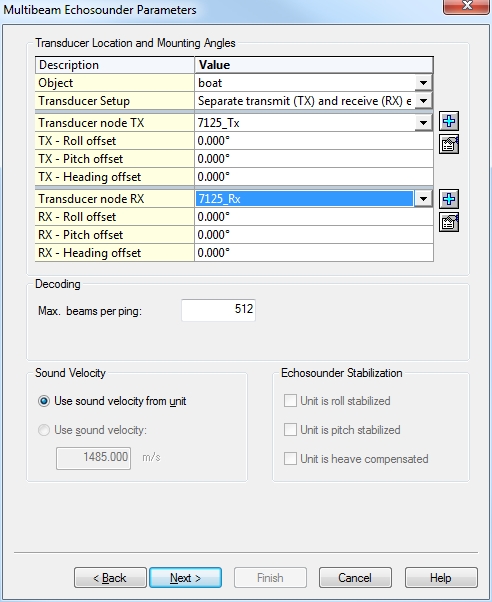Check Unit is heave compensated

point(290,458)
